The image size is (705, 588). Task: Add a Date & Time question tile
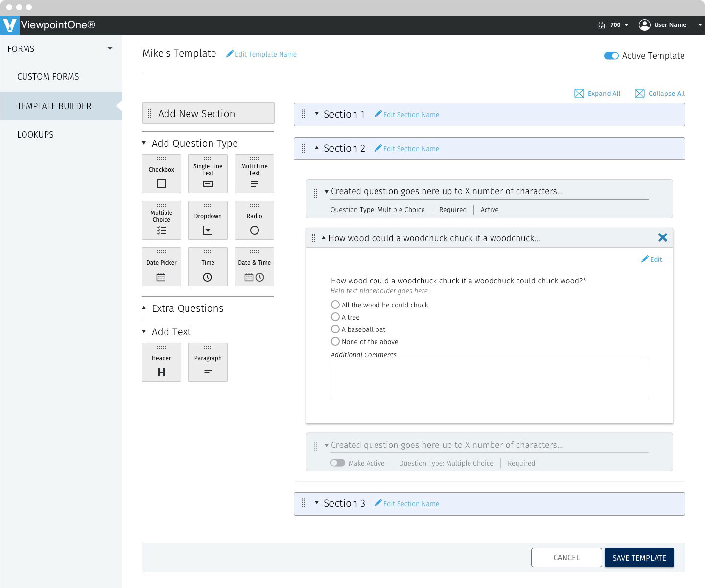pos(255,267)
